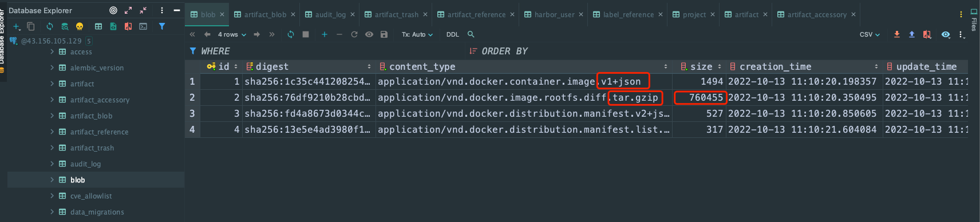Click the orange export download icon

[897, 34]
